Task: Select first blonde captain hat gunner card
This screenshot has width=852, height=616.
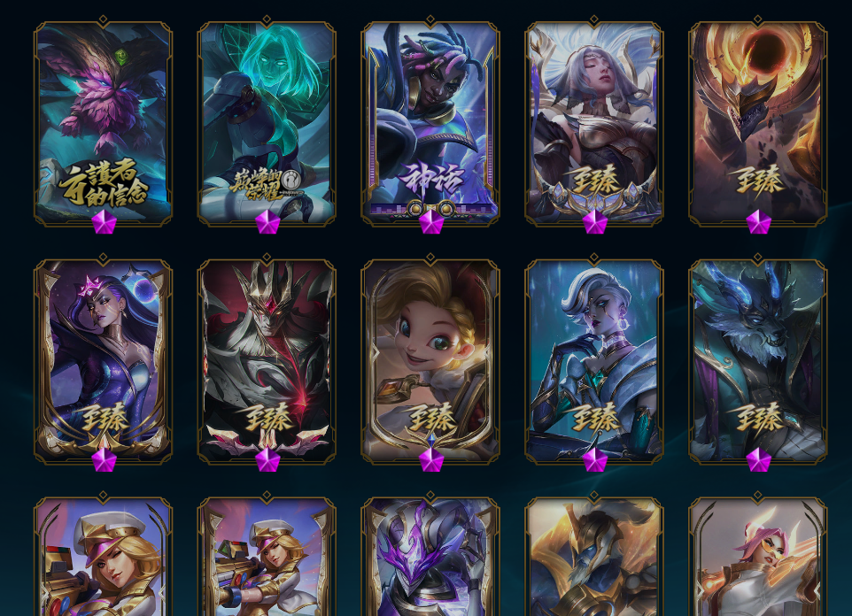Action: click(x=104, y=556)
